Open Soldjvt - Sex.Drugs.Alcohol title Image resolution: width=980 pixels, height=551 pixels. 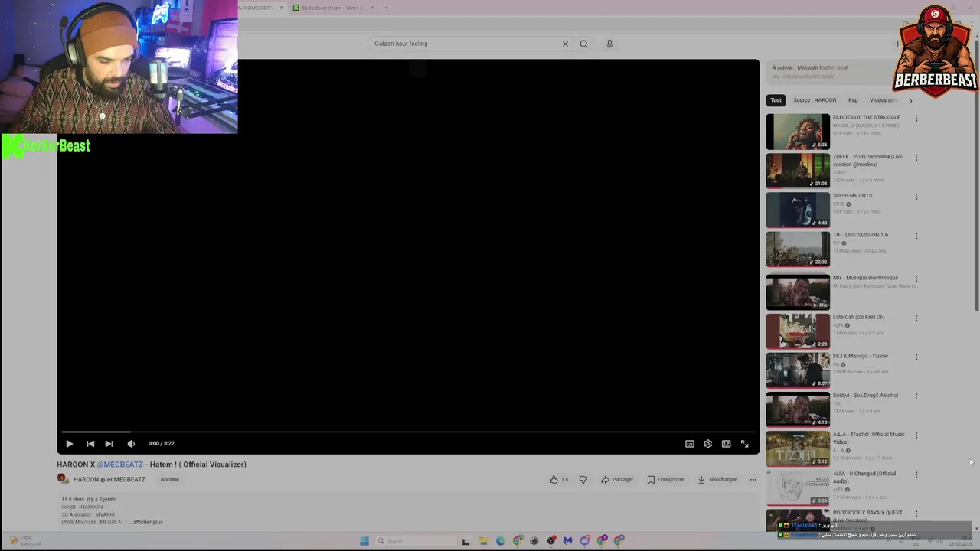pyautogui.click(x=865, y=396)
